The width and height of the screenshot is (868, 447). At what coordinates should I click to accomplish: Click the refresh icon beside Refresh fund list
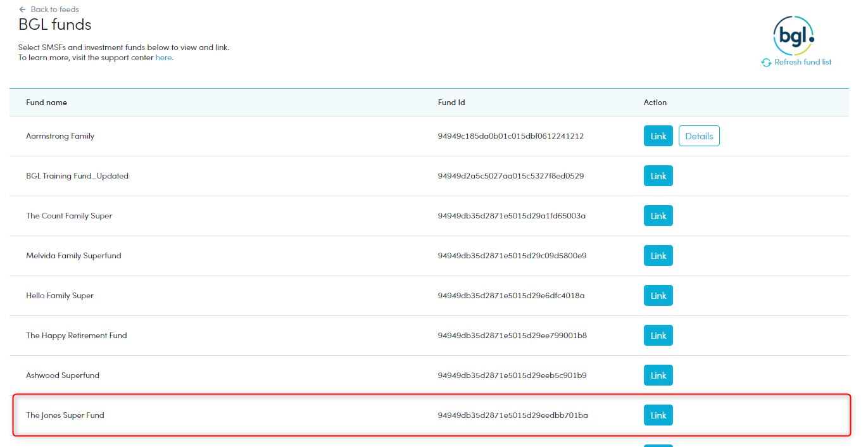(766, 62)
